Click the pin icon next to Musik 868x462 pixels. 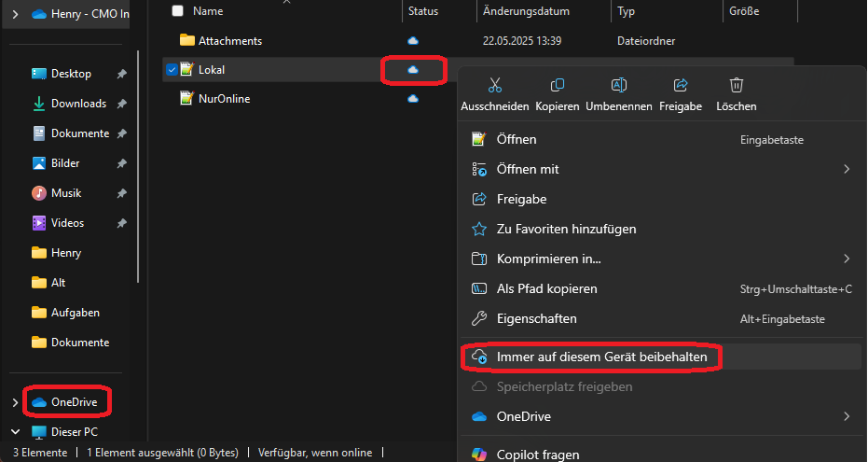pyautogui.click(x=122, y=193)
